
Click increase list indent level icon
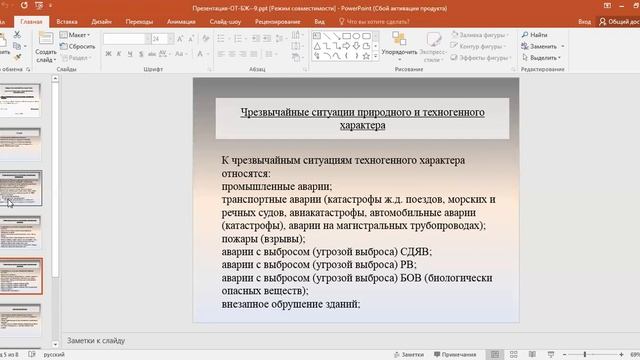[x=267, y=39]
